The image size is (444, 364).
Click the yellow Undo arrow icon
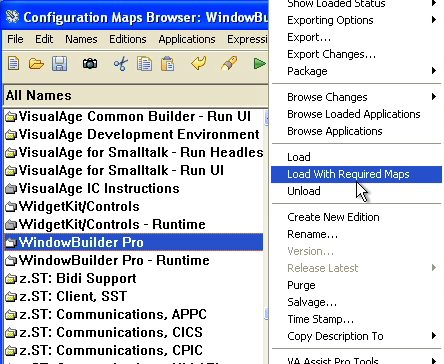[199, 63]
